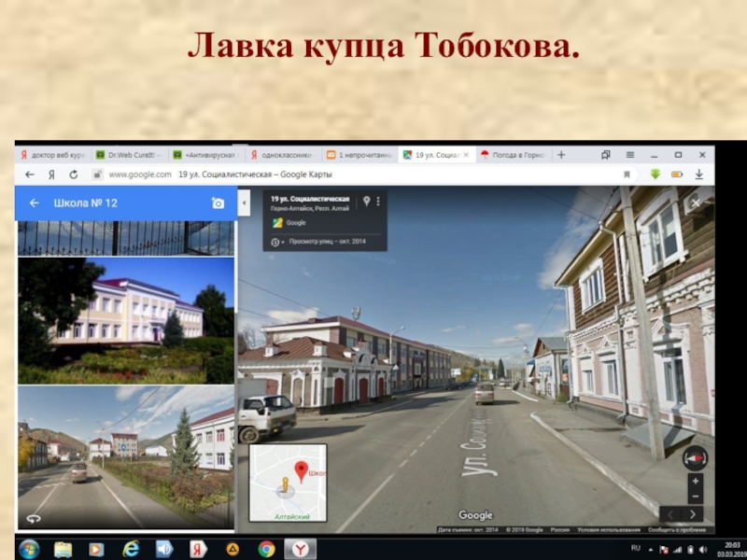The height and width of the screenshot is (560, 747).
Task: Open File Explorer from the taskbar
Action: pos(63,550)
